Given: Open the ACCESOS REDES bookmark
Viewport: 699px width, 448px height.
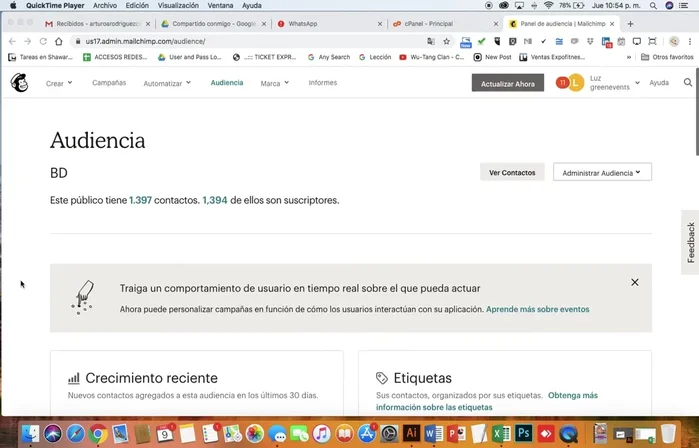Looking at the screenshot, I should click(x=115, y=57).
